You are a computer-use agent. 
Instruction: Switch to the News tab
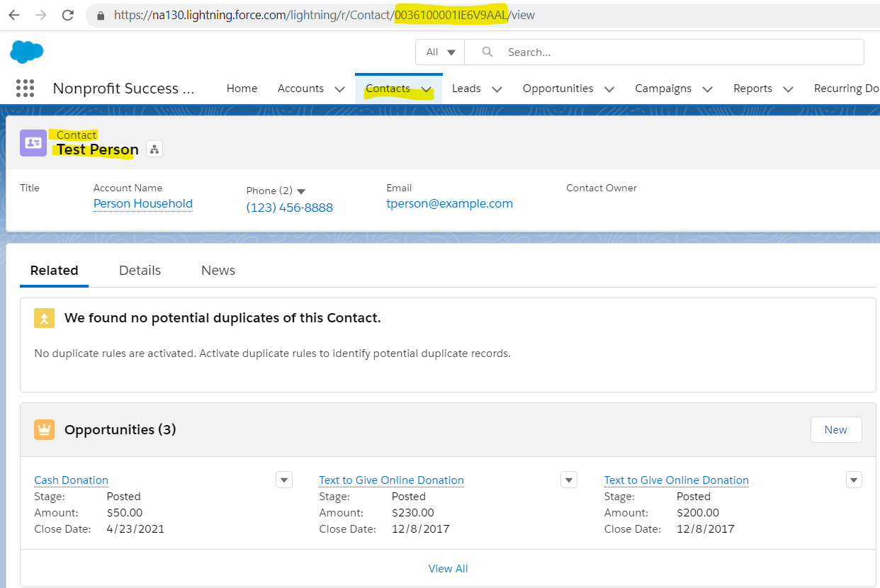218,271
